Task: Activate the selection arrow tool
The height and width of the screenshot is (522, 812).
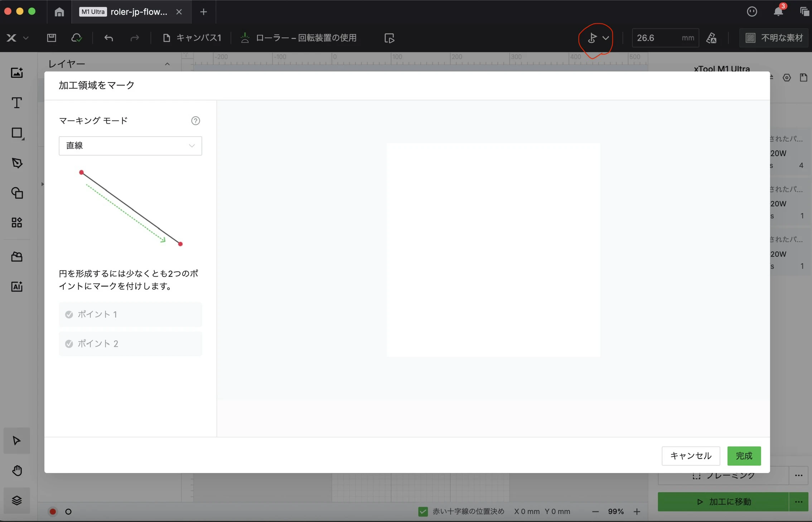Action: [17, 441]
